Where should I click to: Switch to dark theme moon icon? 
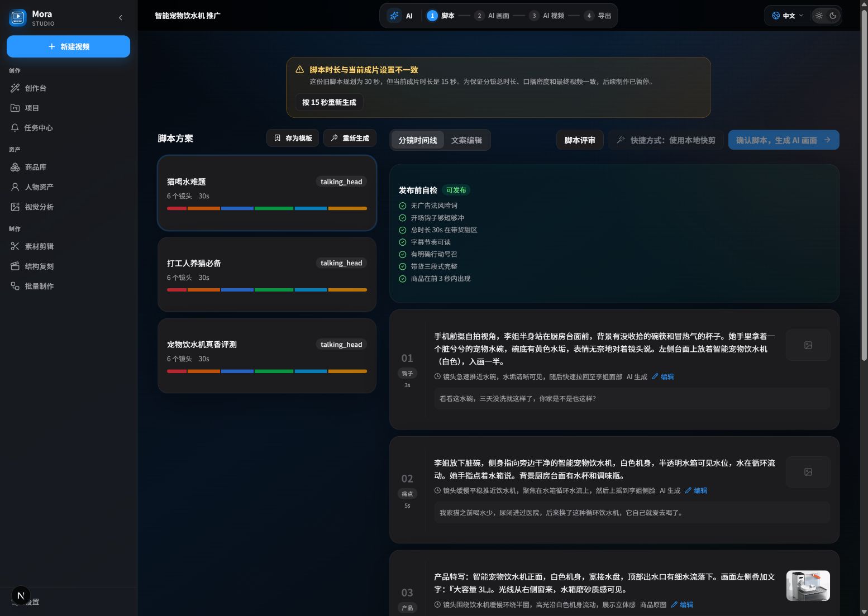(x=833, y=16)
